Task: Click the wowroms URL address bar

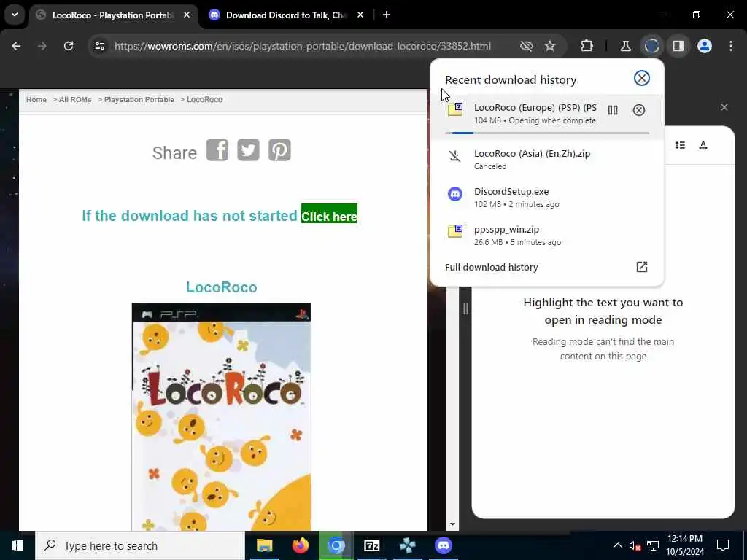Action: [303, 46]
